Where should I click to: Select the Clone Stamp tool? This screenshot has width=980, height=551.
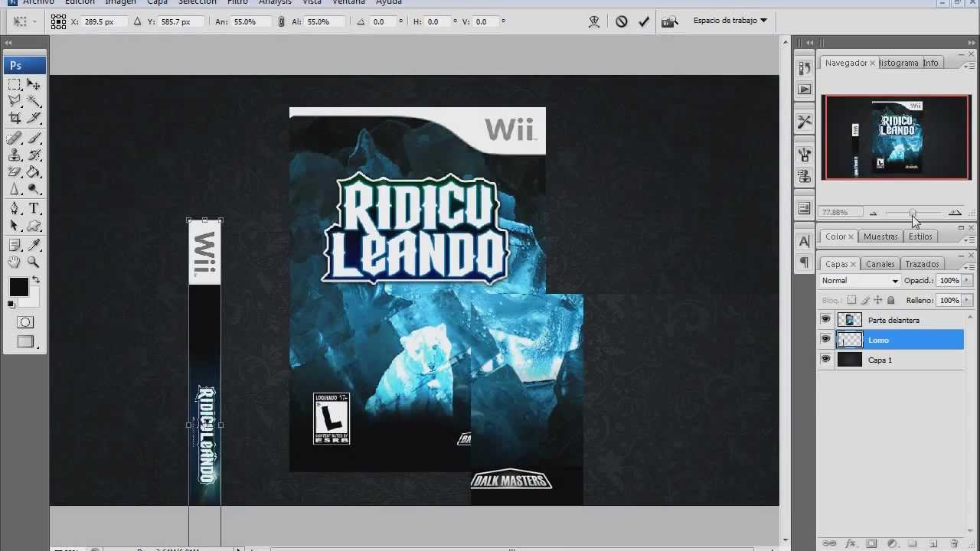coord(15,155)
